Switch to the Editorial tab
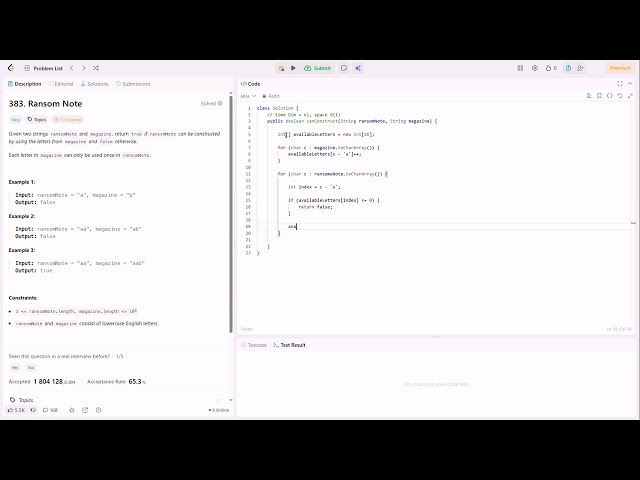The width and height of the screenshot is (640, 480). point(60,84)
